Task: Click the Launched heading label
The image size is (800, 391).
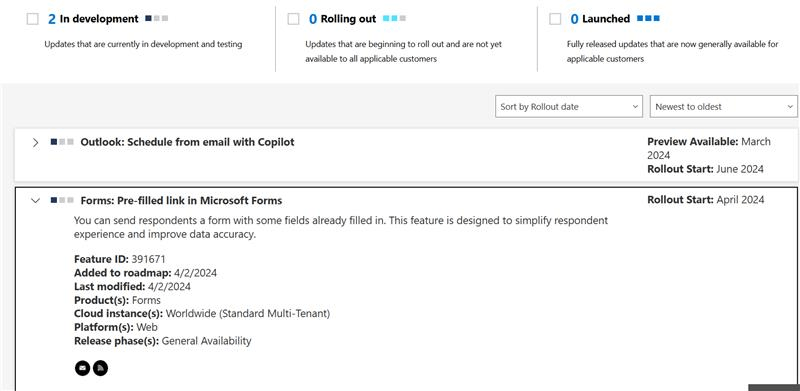Action: tap(606, 19)
